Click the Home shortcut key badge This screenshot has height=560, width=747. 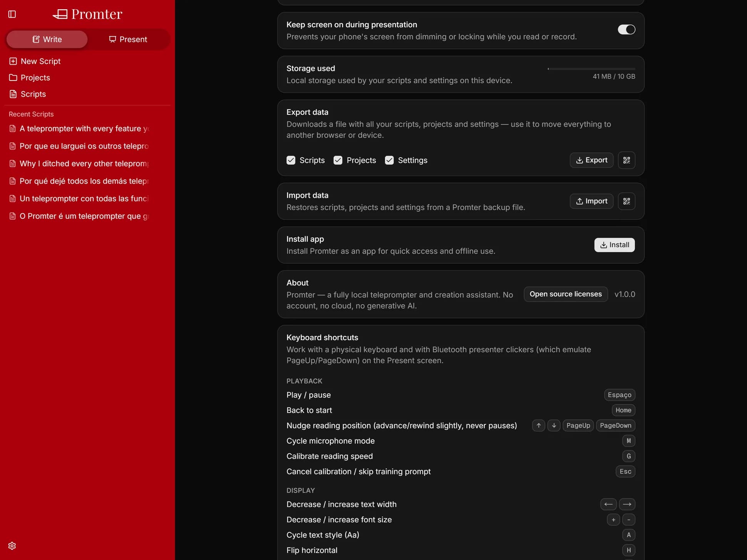pos(623,410)
